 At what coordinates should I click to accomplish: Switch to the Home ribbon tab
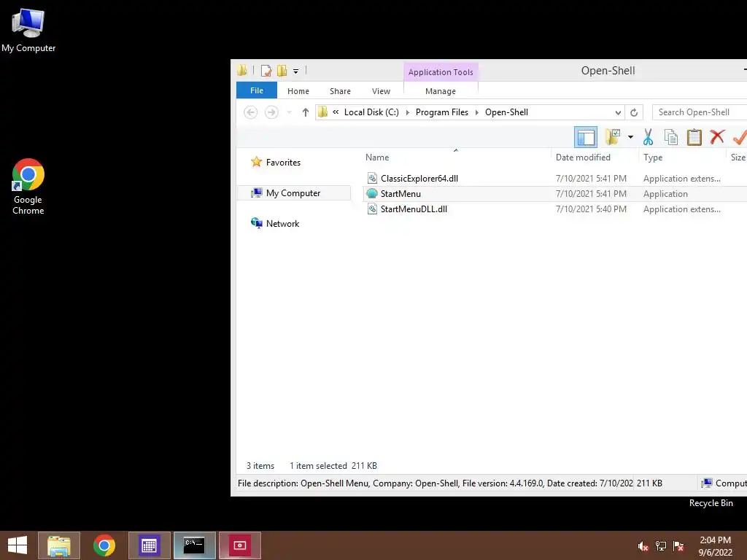point(298,91)
